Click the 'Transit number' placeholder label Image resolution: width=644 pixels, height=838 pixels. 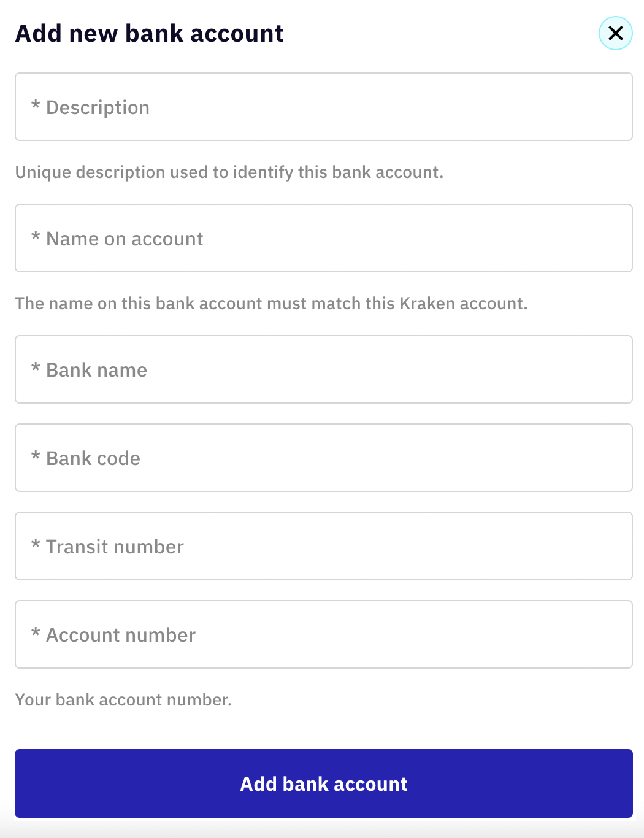(x=115, y=547)
